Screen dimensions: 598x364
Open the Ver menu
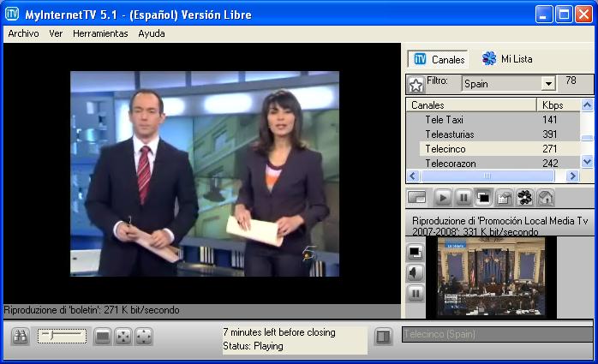point(56,33)
